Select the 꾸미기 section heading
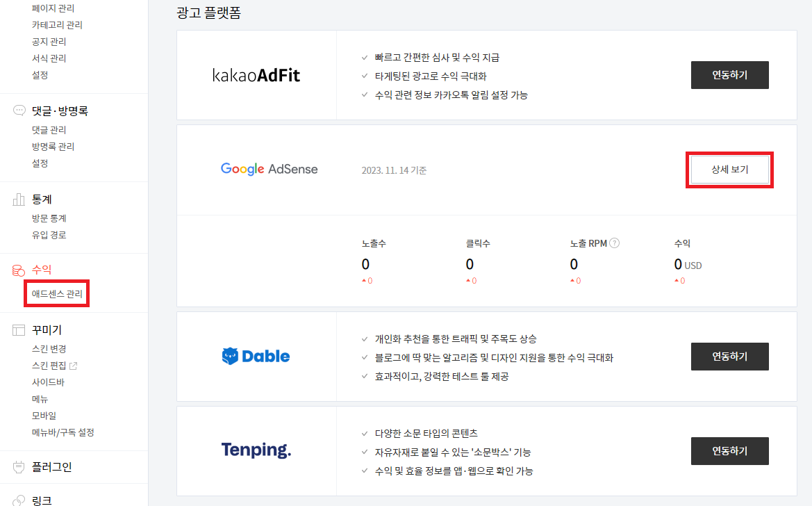Image resolution: width=812 pixels, height=506 pixels. click(47, 329)
